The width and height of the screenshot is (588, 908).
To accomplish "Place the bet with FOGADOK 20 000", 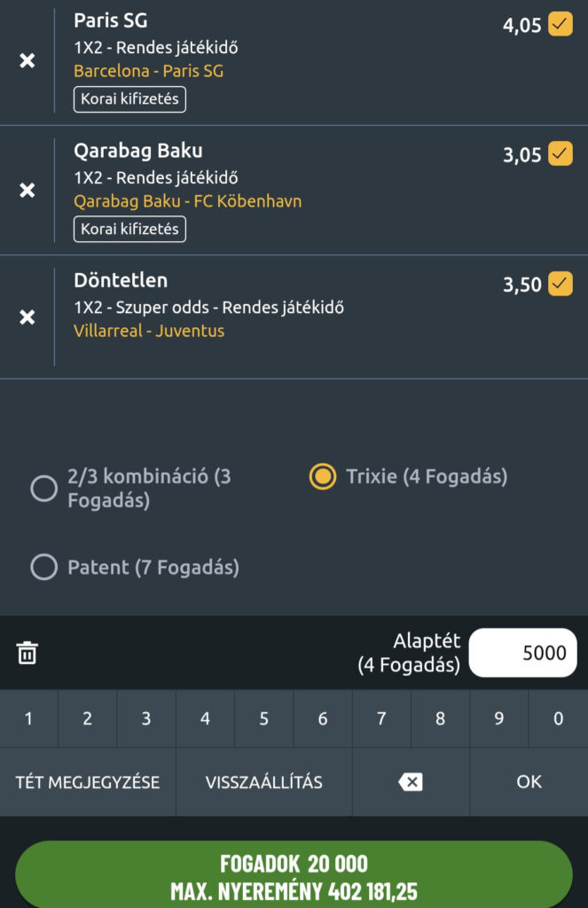I will [294, 876].
